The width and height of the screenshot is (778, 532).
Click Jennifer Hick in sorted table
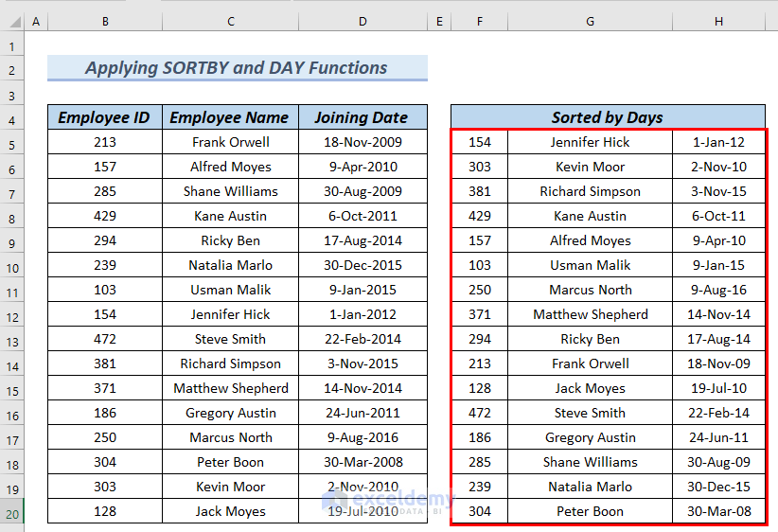(590, 142)
